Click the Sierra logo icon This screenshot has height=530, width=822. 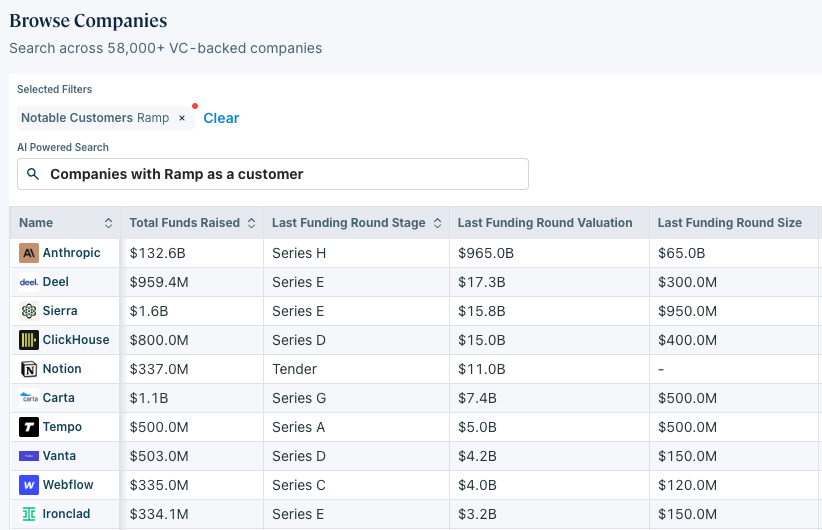coord(29,311)
